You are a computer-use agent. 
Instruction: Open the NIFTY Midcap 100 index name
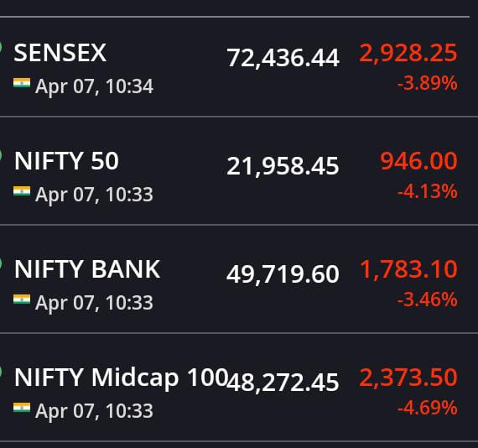tap(121, 378)
